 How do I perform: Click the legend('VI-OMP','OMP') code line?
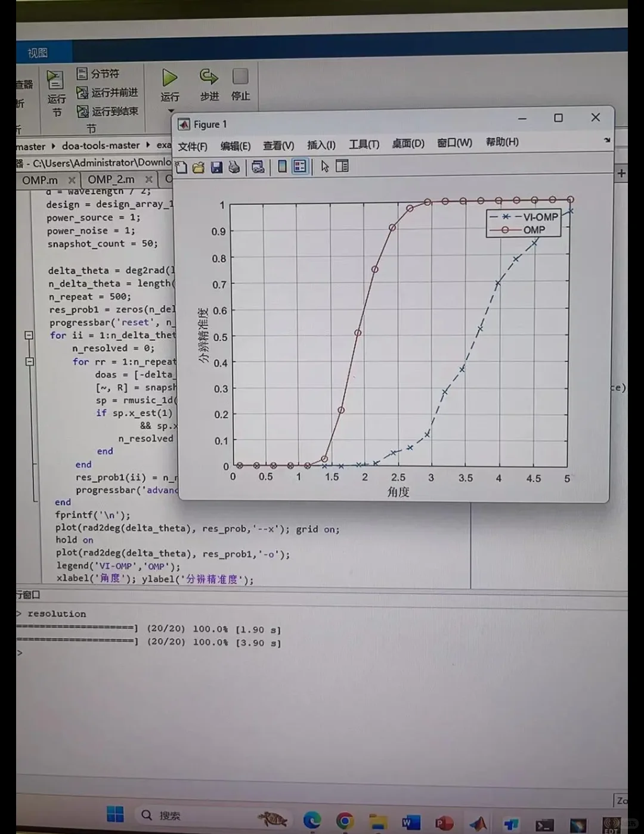[118, 566]
